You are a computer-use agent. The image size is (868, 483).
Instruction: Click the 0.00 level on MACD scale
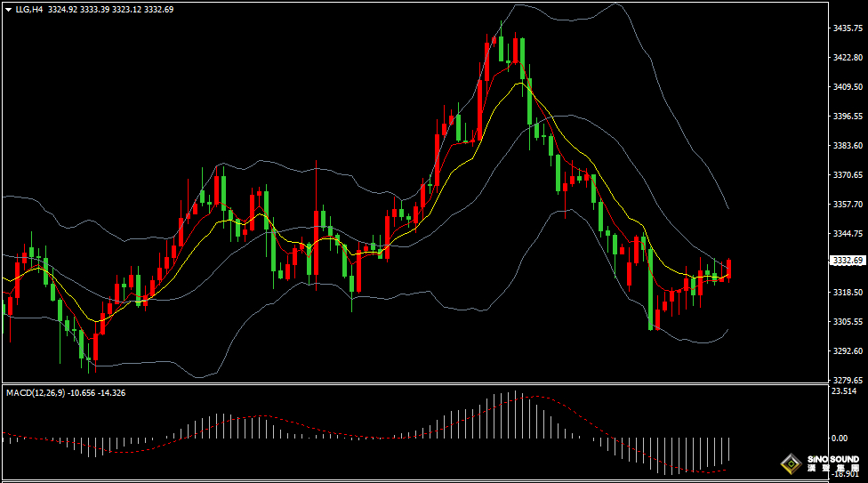(x=839, y=439)
